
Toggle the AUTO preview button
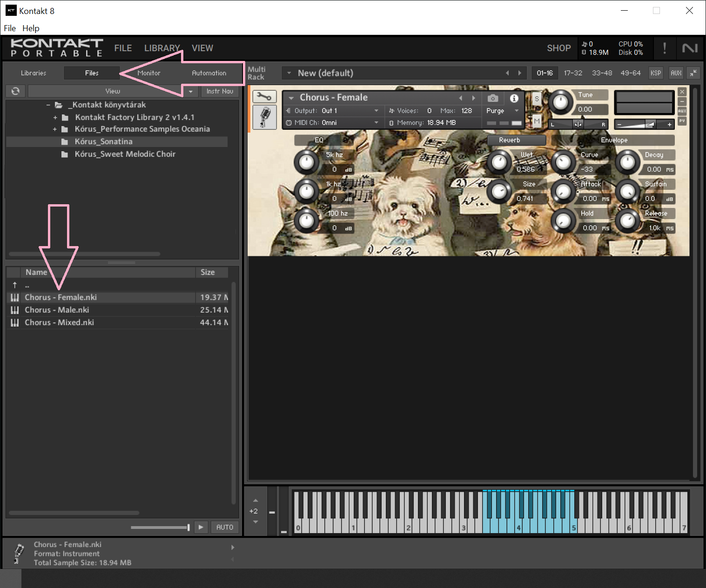tap(224, 527)
